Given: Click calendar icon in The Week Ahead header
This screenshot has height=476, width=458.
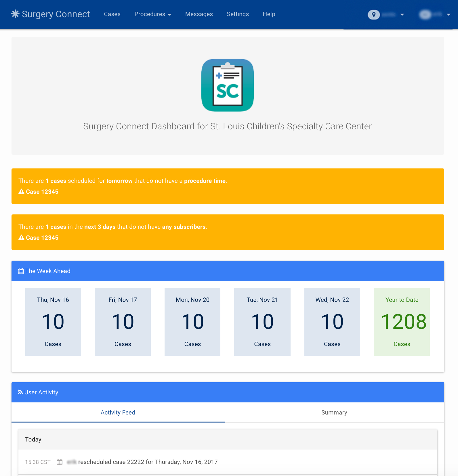Looking at the screenshot, I should [x=21, y=271].
